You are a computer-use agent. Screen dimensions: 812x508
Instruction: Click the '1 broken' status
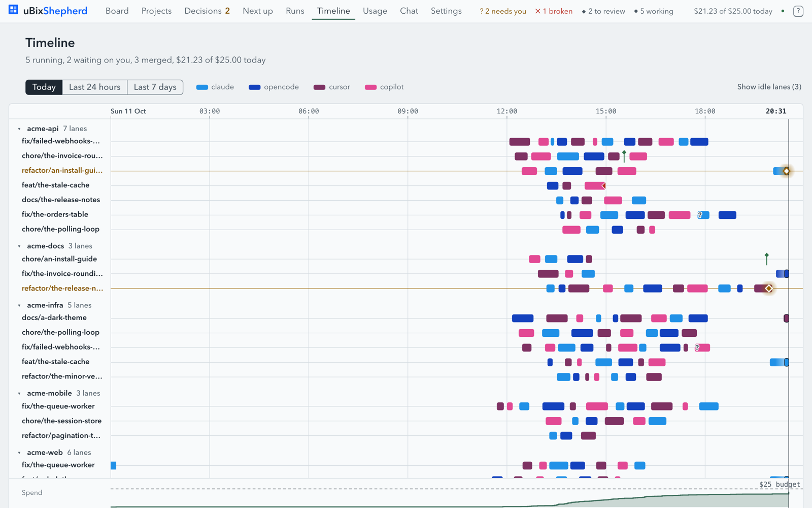(554, 11)
